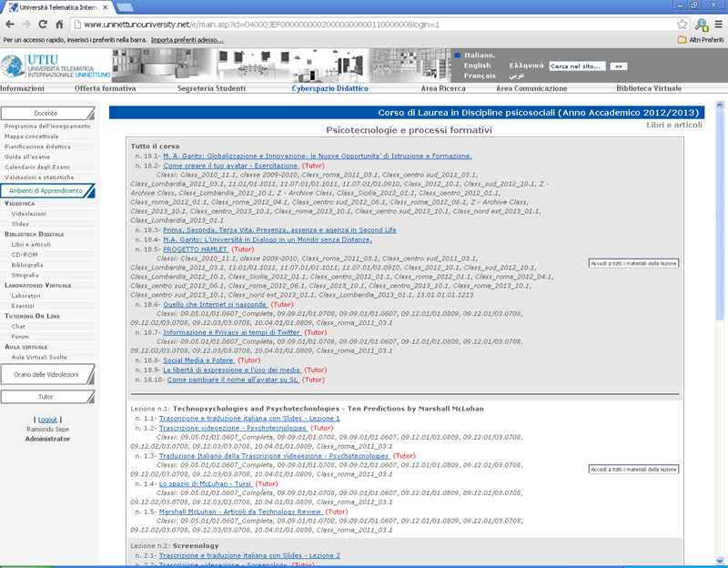Viewport: 728px width, 568px height.
Task: Bookmark this page with the star icon
Action: coord(682,24)
